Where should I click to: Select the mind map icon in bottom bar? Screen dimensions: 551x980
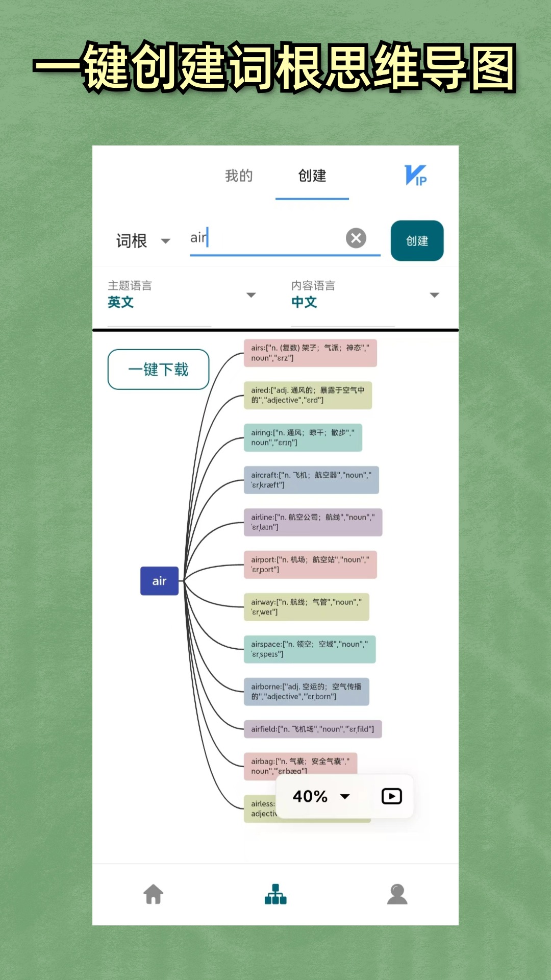pyautogui.click(x=275, y=894)
